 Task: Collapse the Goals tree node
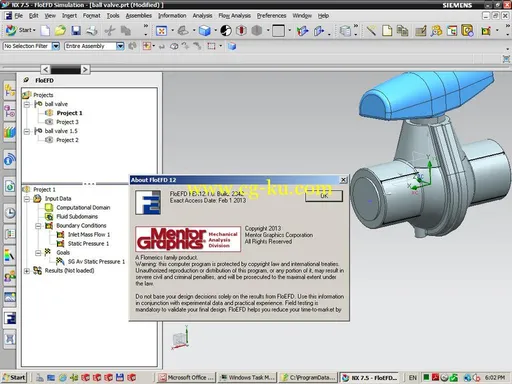(x=38, y=253)
